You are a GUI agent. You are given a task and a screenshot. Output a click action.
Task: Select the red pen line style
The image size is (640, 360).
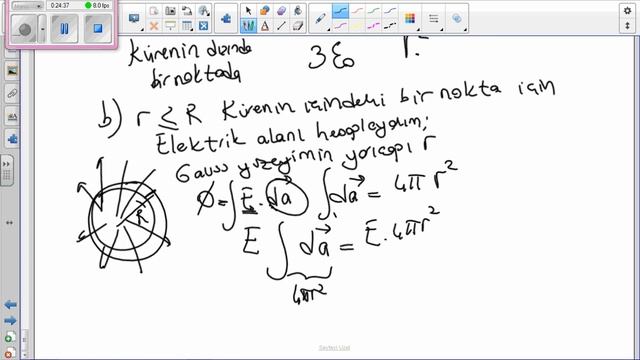click(357, 11)
